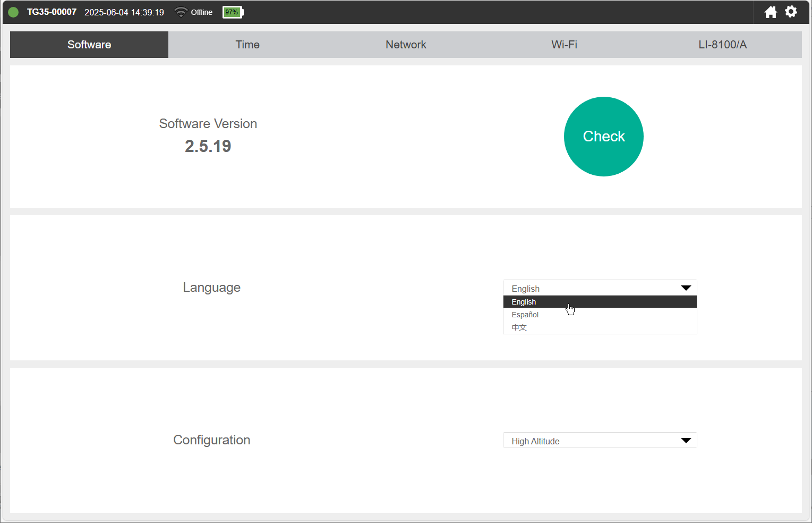Pick the highlighted English language option

pyautogui.click(x=524, y=302)
